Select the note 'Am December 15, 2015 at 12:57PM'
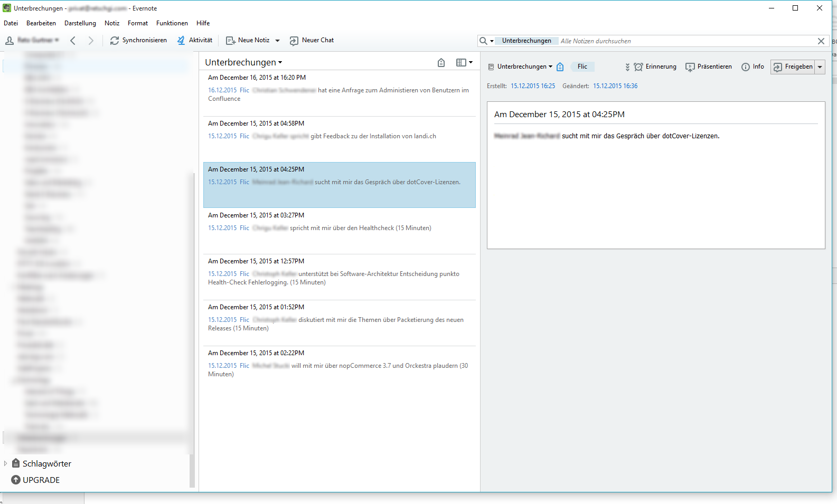837x504 pixels. click(340, 277)
